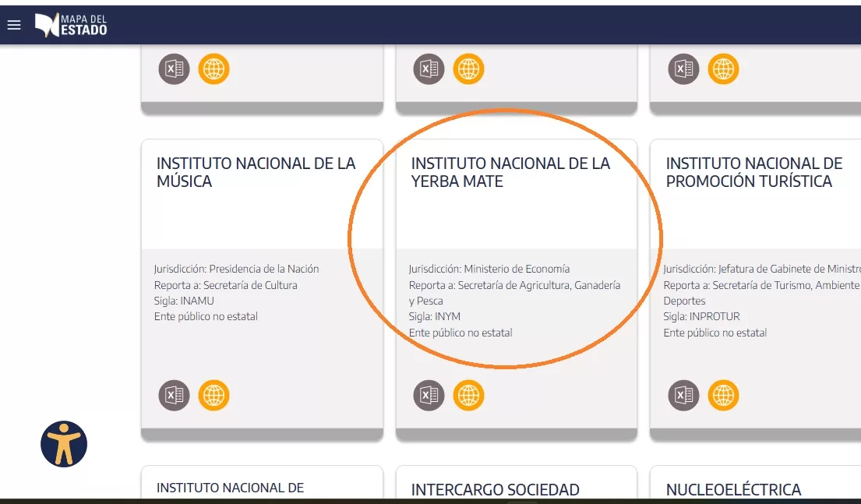Screen dimensions: 861x504
Task: Click globe icon in top row card above Música
Action: click(213, 69)
